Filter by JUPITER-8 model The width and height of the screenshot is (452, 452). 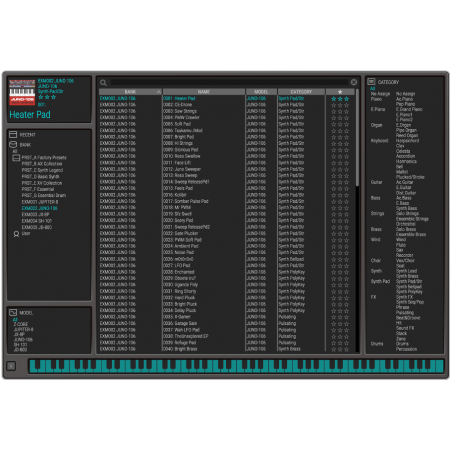pyautogui.click(x=23, y=329)
